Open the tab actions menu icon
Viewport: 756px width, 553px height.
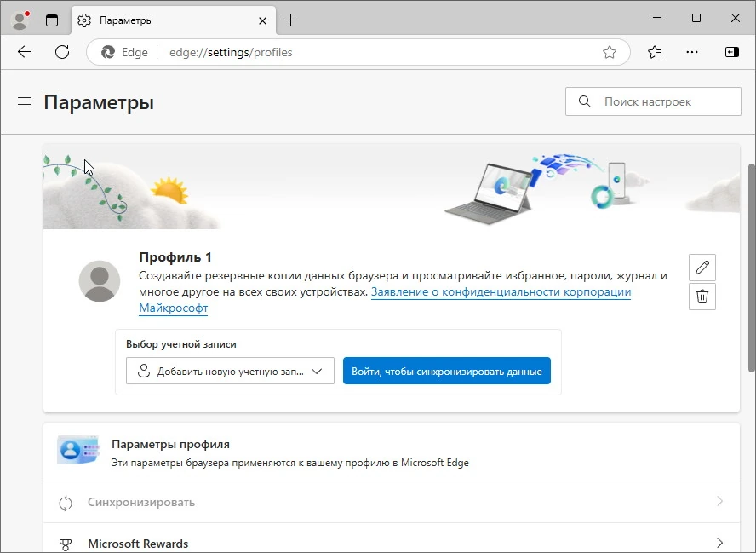[x=52, y=20]
